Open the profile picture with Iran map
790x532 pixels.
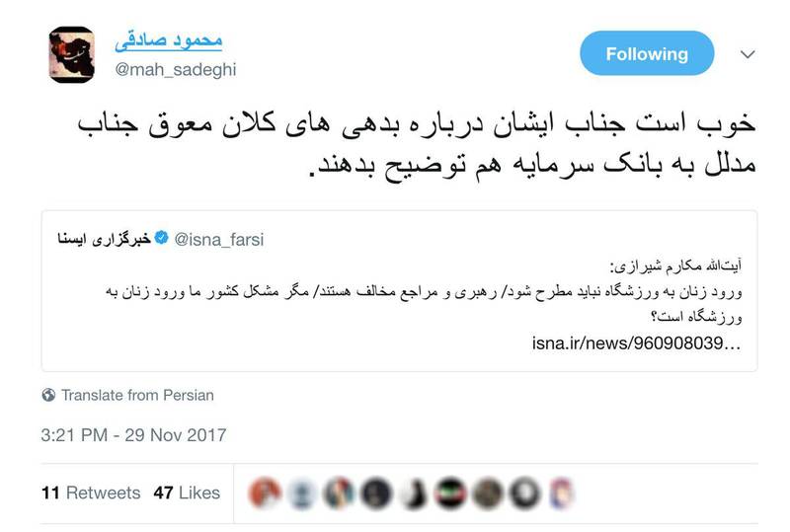tap(71, 54)
